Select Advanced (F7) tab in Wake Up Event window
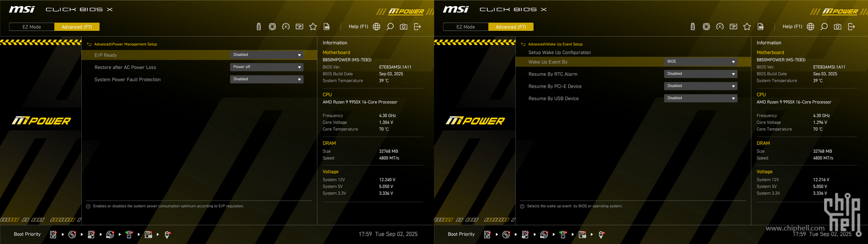 [511, 27]
